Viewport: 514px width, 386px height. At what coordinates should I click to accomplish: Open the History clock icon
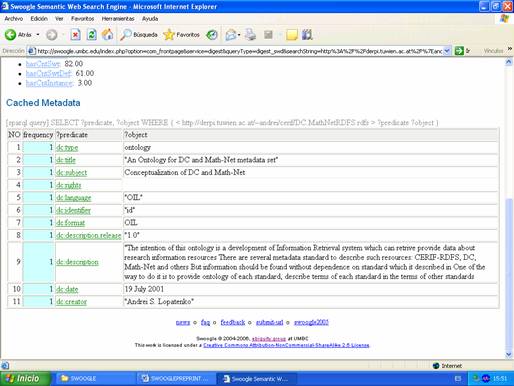(x=212, y=35)
